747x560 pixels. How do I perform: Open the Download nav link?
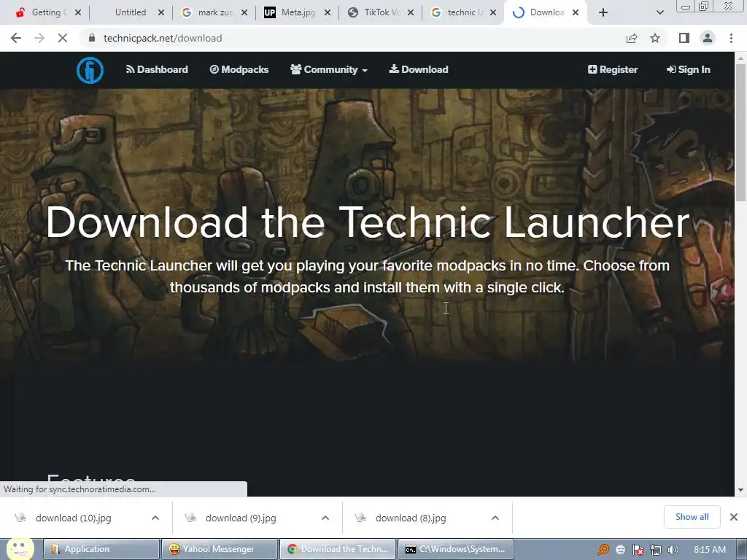[x=419, y=69]
